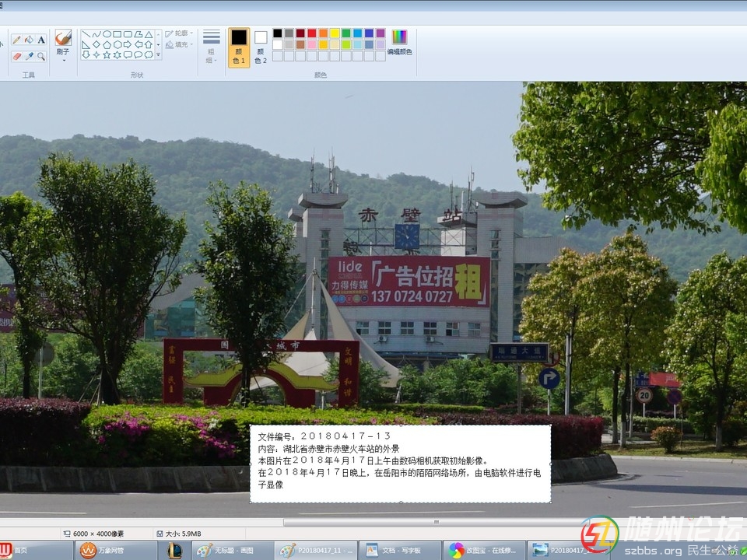Pick the yellow color swatch

(335, 33)
